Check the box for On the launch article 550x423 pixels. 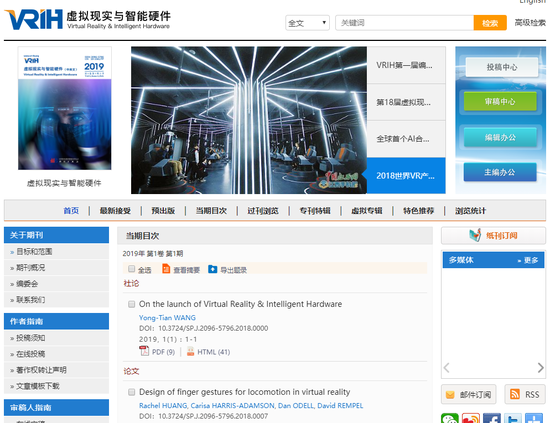coord(132,304)
